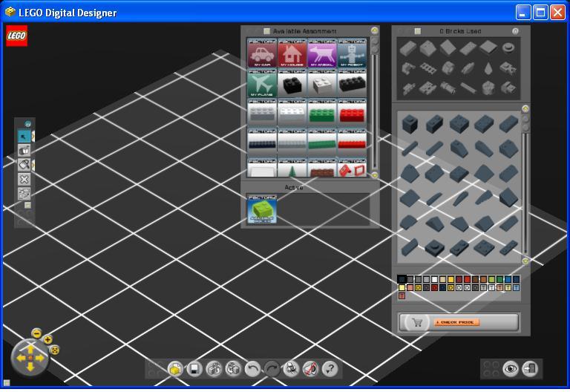The image size is (570, 392).
Task: Click Check Price orange button
Action: (x=457, y=322)
